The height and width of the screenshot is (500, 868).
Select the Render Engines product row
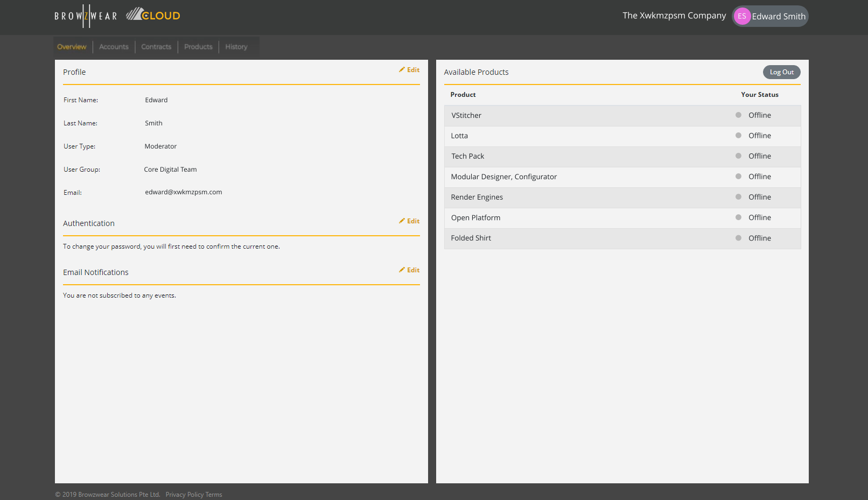[x=622, y=197]
